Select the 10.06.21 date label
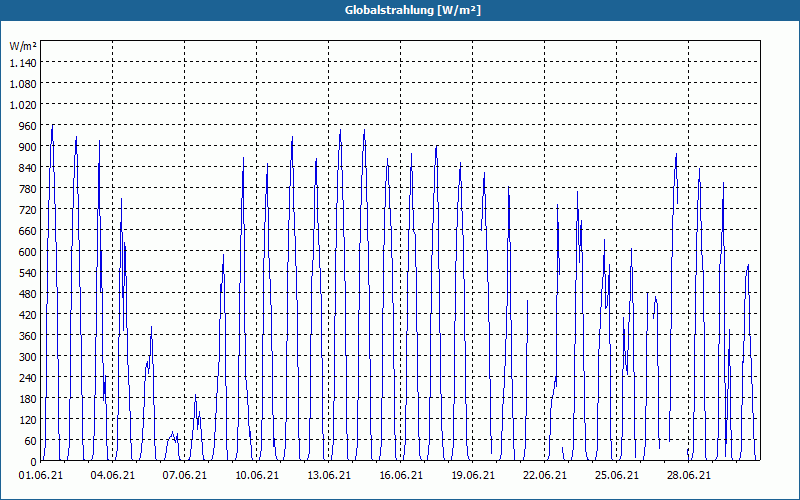Screen dimensions: 800x500 click(x=257, y=475)
